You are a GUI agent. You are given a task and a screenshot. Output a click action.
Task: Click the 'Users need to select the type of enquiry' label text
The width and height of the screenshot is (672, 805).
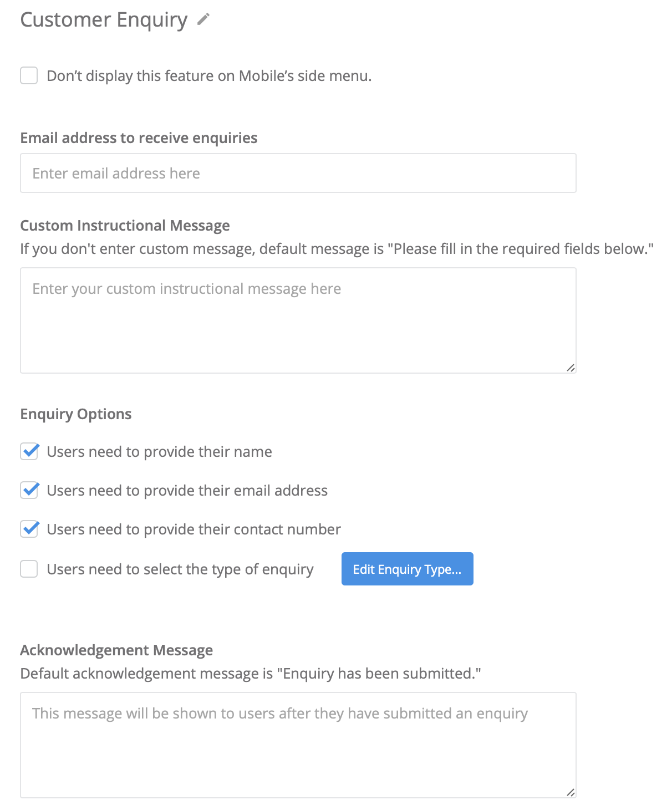point(180,569)
